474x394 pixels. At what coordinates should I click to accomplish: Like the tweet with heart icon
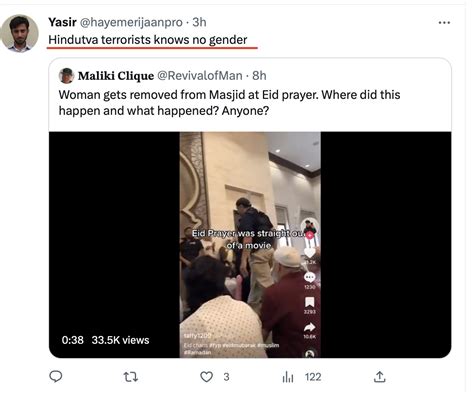[x=206, y=377]
